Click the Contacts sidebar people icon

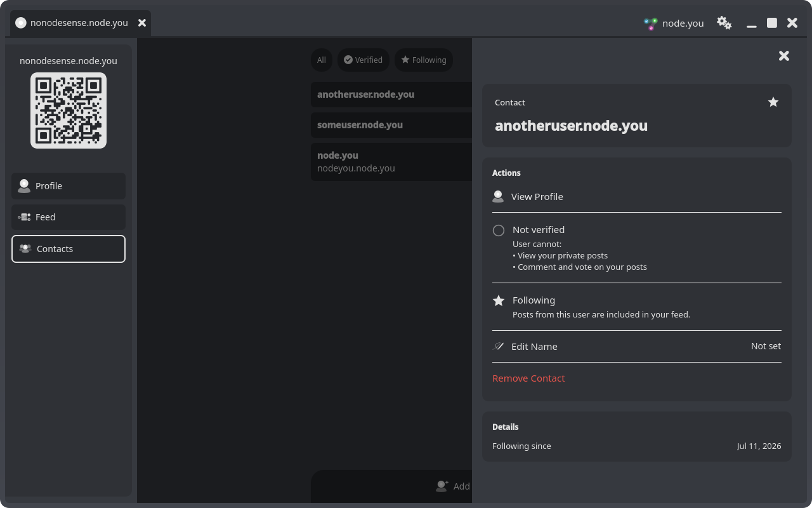(x=25, y=249)
